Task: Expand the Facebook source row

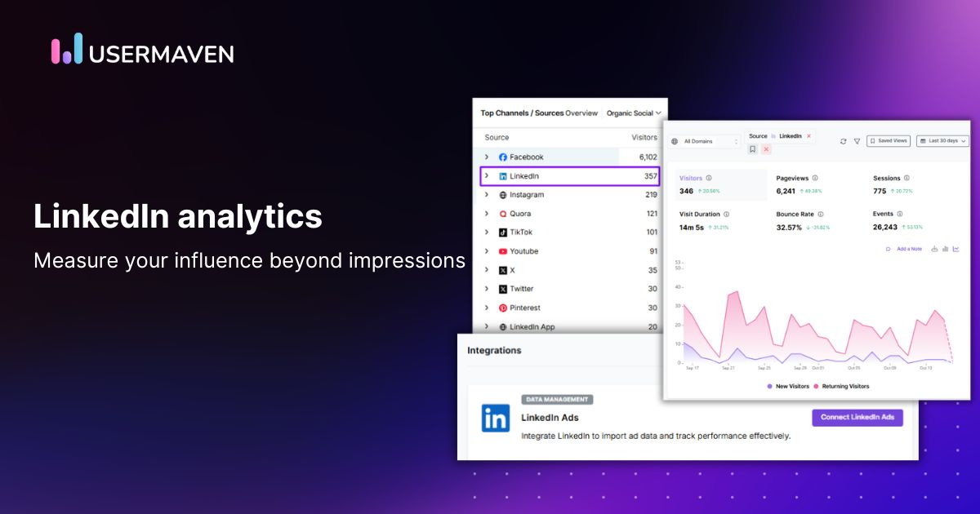Action: tap(487, 157)
